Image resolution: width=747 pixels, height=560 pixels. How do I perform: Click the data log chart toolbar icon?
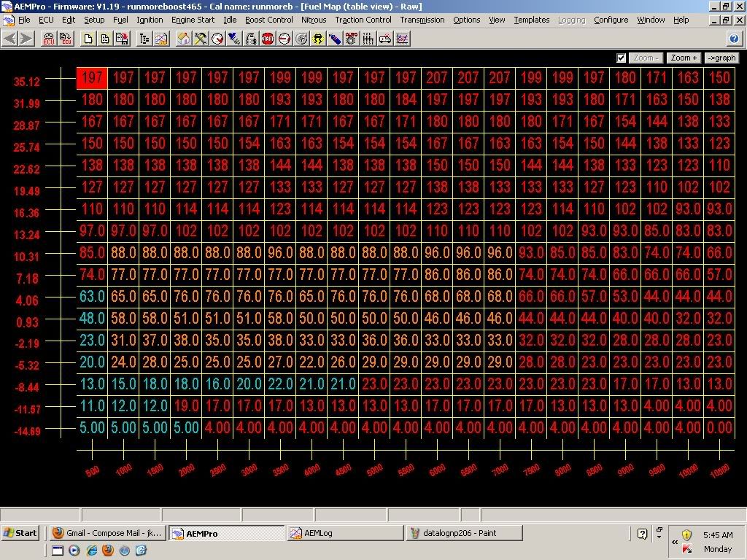point(403,39)
